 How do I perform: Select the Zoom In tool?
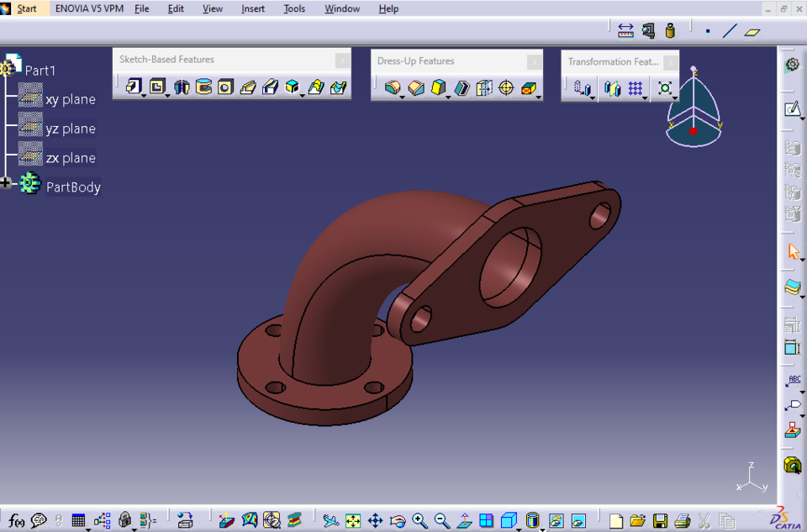coord(417,520)
